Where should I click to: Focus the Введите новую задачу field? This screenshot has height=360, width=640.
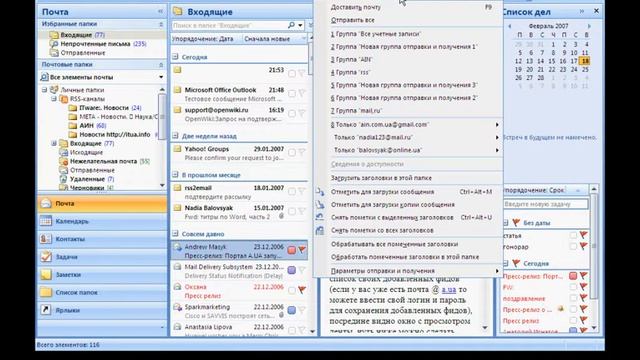545,204
